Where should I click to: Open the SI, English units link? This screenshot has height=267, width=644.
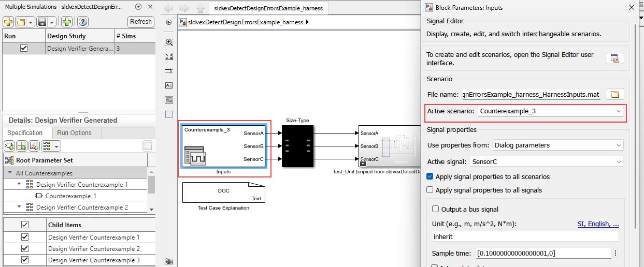pos(598,224)
